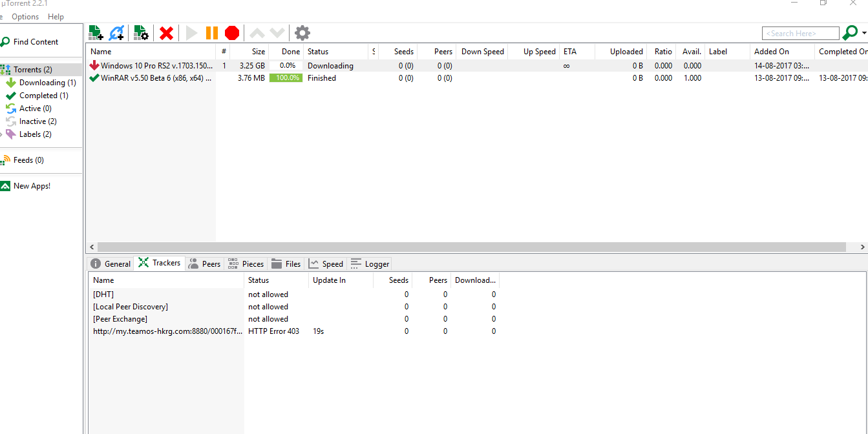Sort torrents by the Size column
Viewport: 868px width, 434px height.
(x=249, y=52)
